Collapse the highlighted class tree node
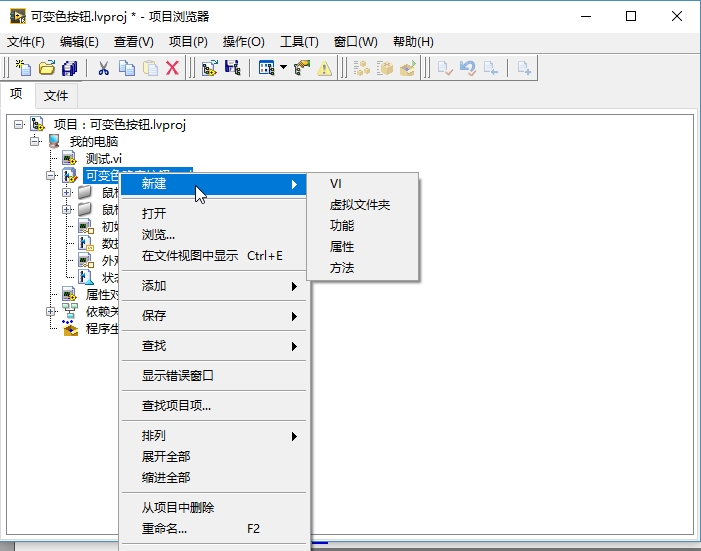701x551 pixels. pyautogui.click(x=51, y=175)
